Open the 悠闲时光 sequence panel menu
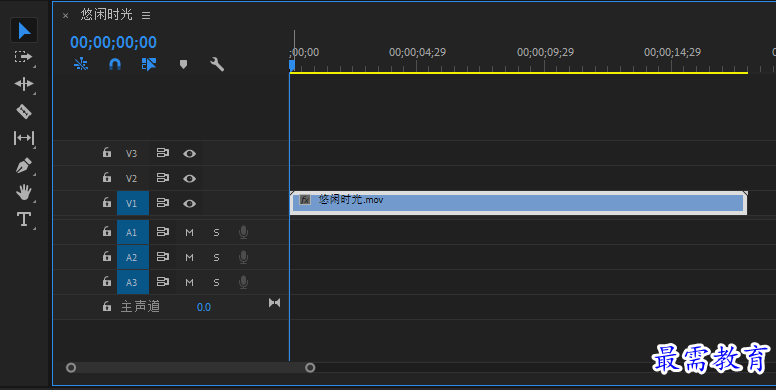Screen dimensions: 776x390 pyautogui.click(x=146, y=15)
